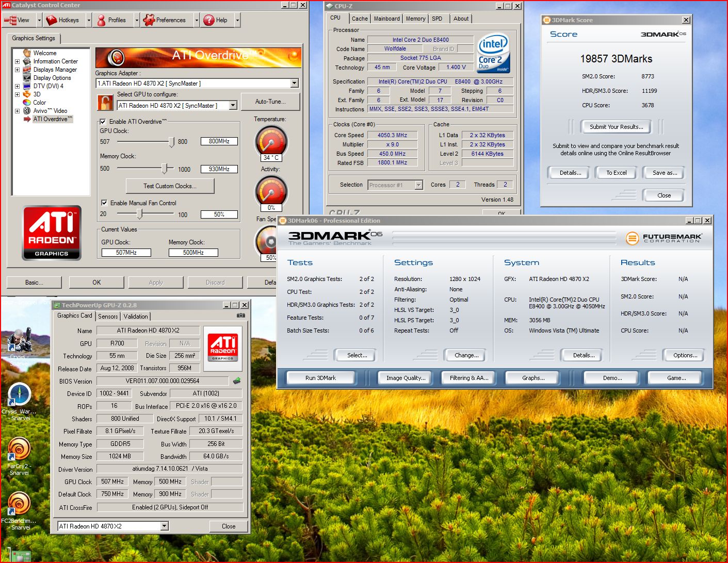Open the Graphics Adapter dropdown

[x=294, y=83]
